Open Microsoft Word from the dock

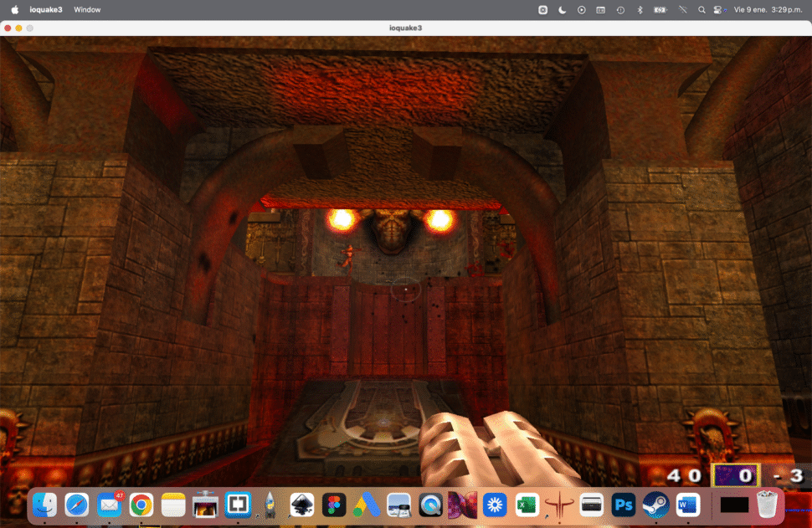coord(687,505)
